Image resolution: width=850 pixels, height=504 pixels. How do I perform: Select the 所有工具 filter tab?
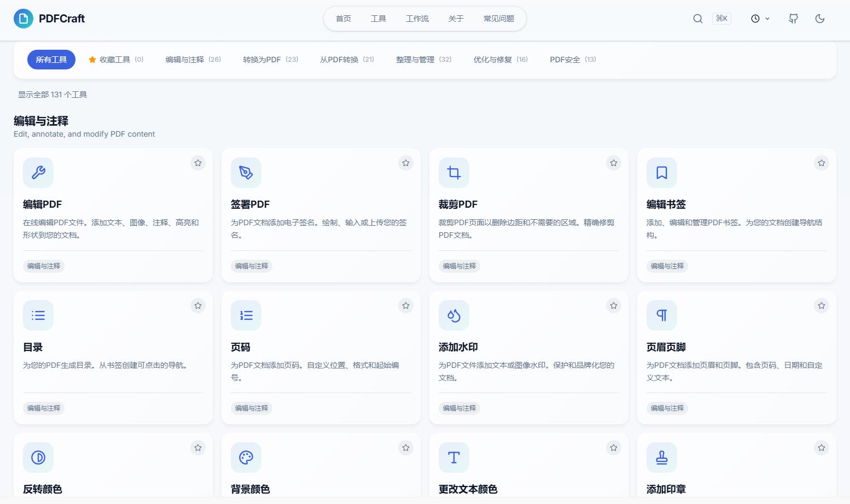point(51,60)
